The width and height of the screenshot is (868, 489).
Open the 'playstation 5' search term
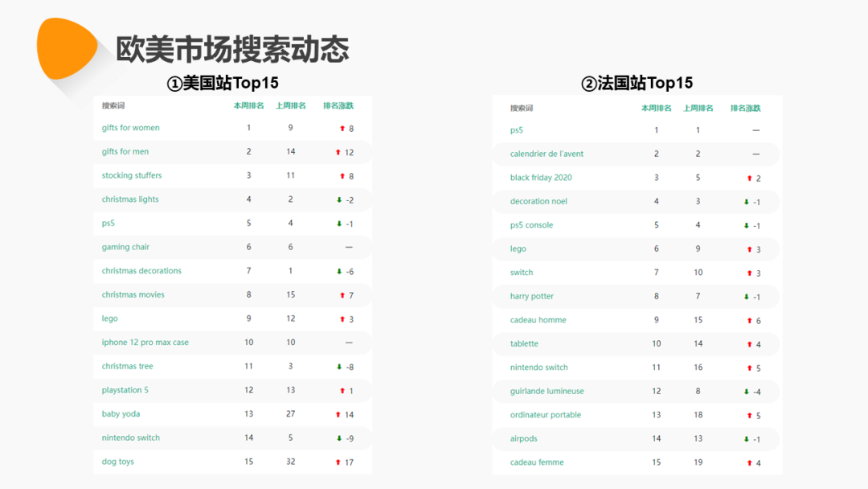[125, 390]
